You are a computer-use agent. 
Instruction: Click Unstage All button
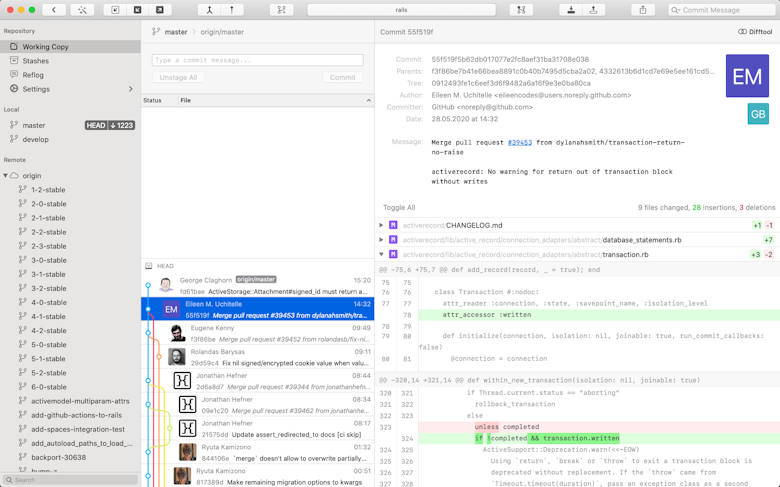coord(178,77)
